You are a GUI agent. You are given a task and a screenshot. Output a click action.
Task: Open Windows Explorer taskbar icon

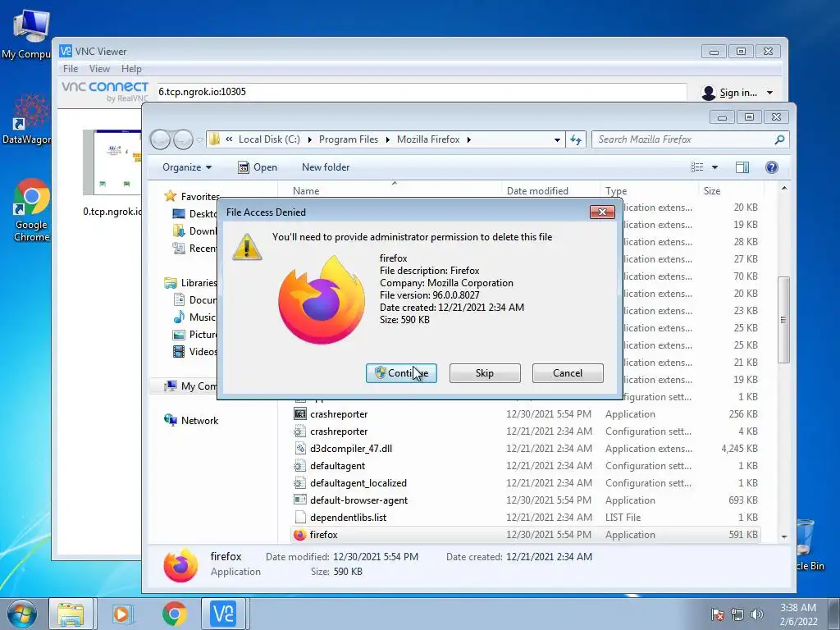click(71, 614)
